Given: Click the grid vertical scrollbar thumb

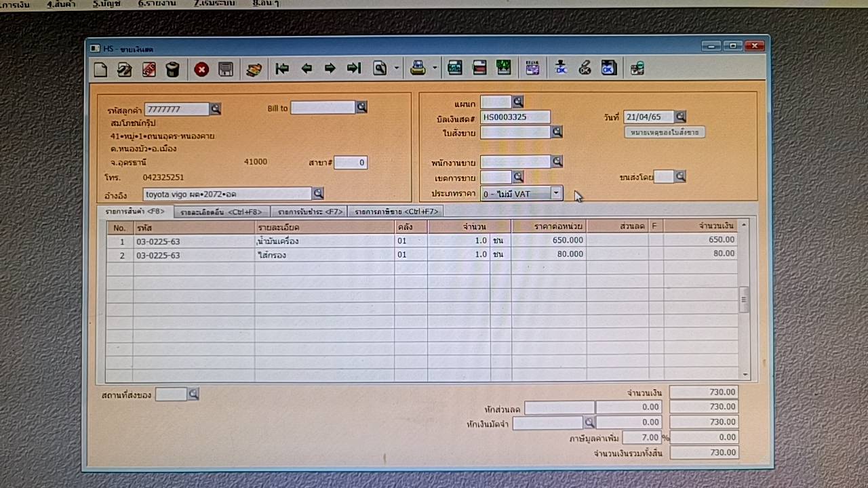Looking at the screenshot, I should [744, 299].
